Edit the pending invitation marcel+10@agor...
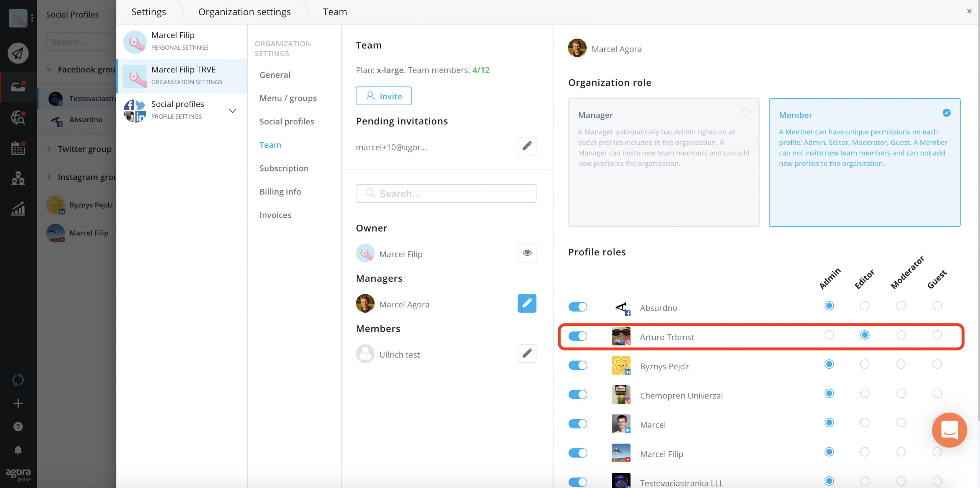The height and width of the screenshot is (488, 980). (x=527, y=146)
